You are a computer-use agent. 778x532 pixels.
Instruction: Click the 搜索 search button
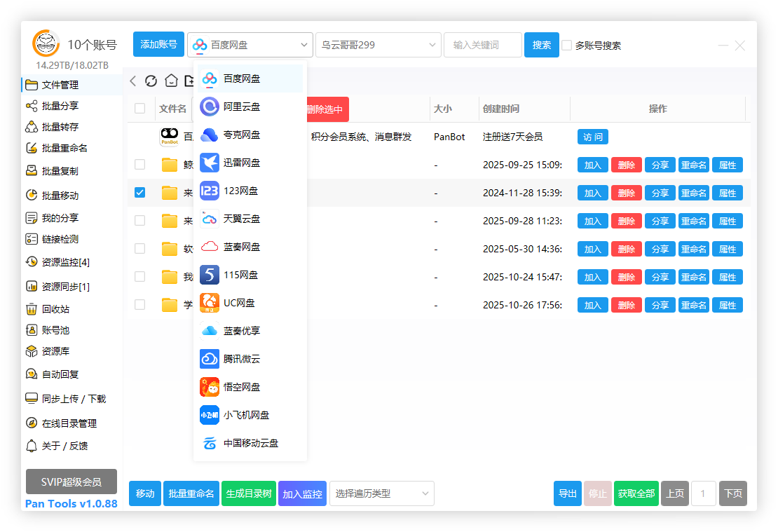click(x=541, y=44)
